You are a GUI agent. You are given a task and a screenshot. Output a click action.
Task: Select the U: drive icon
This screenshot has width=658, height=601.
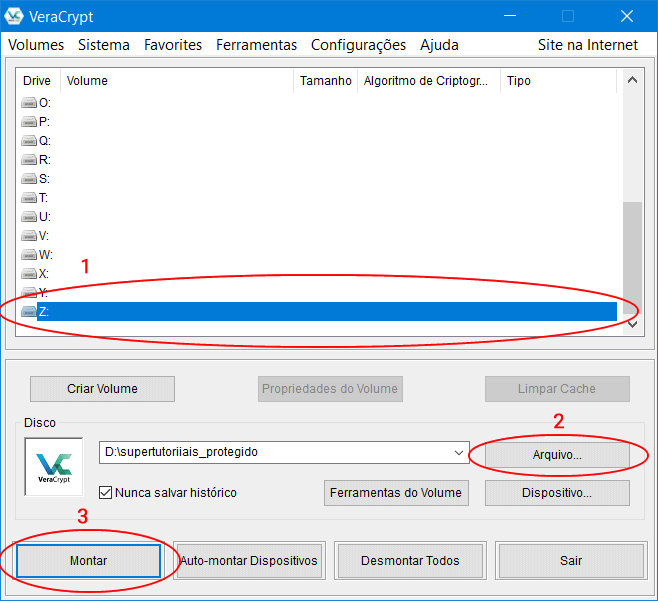coord(29,217)
